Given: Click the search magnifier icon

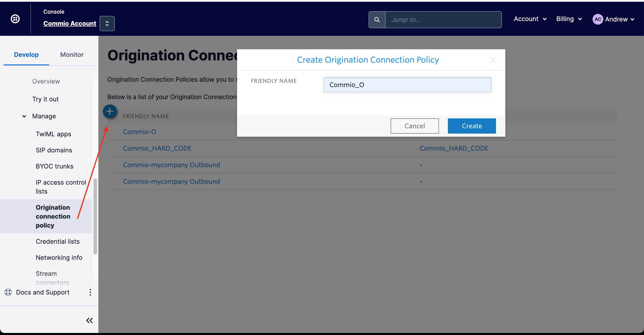Looking at the screenshot, I should coord(377,20).
